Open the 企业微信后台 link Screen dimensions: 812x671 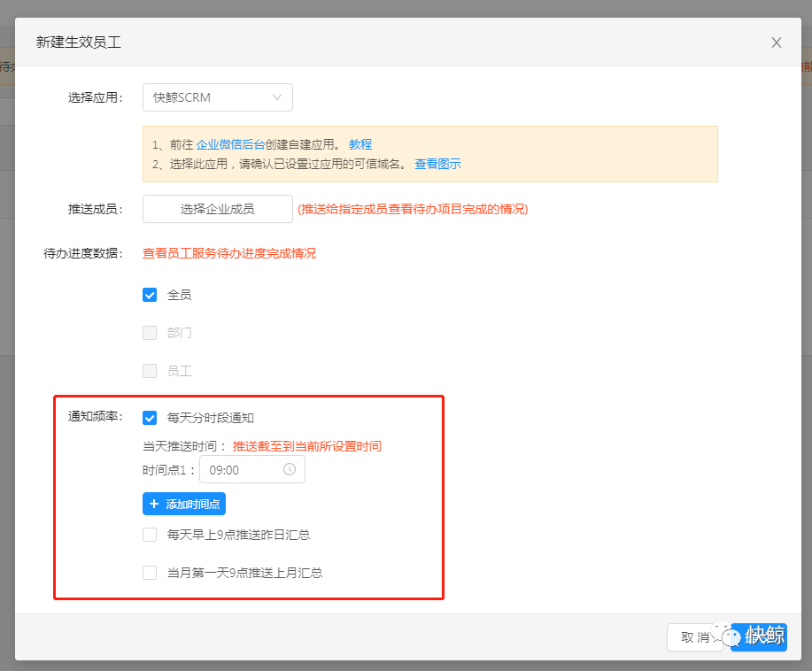pos(230,144)
